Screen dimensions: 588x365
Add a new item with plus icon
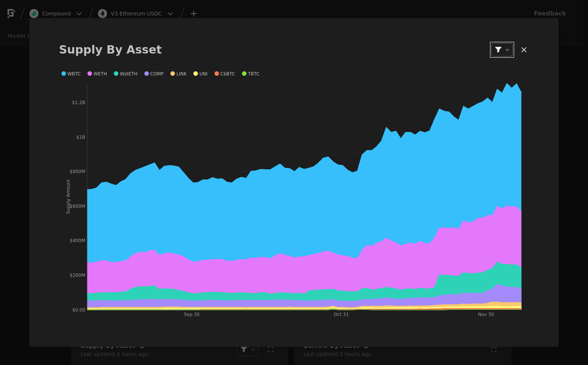point(194,14)
